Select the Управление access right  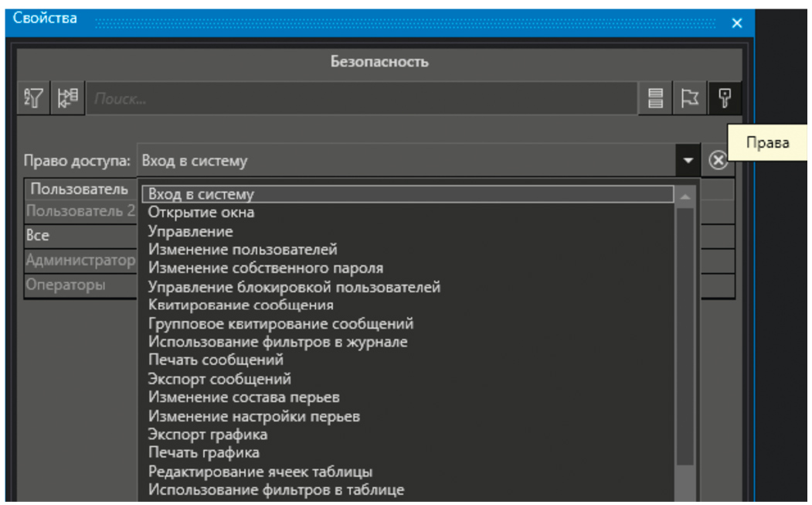tap(190, 231)
